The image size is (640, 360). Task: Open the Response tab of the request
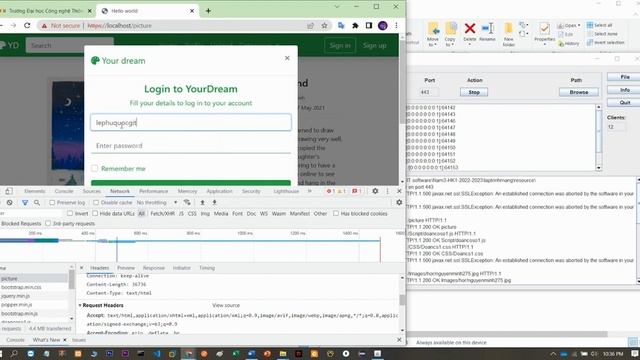click(153, 268)
